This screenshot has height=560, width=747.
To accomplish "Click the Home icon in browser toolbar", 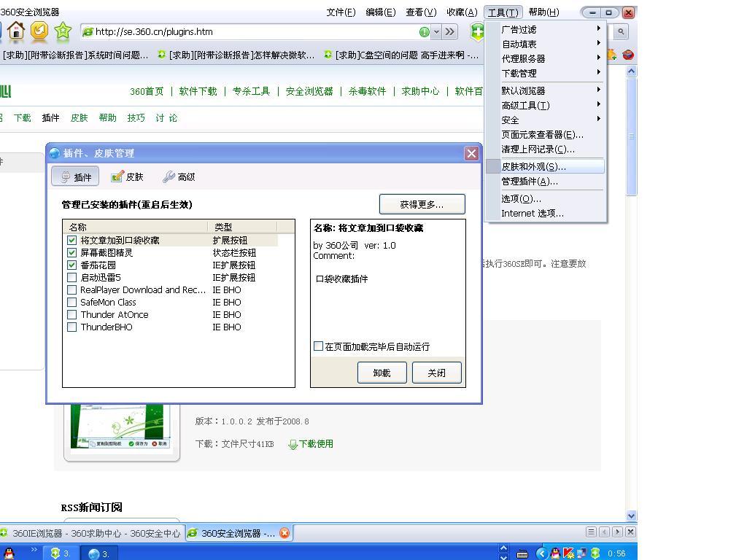I will pos(16,31).
